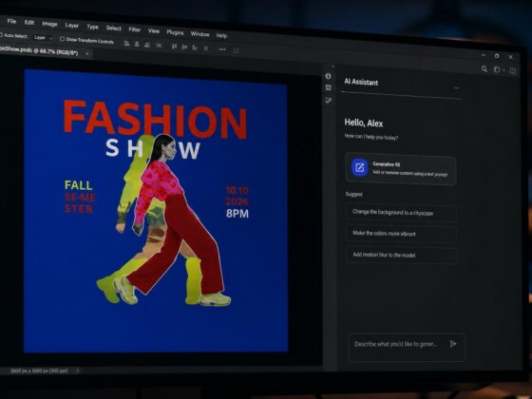Open AI Assistant panel options (three dots)
The width and height of the screenshot is (532, 399).
(456, 87)
